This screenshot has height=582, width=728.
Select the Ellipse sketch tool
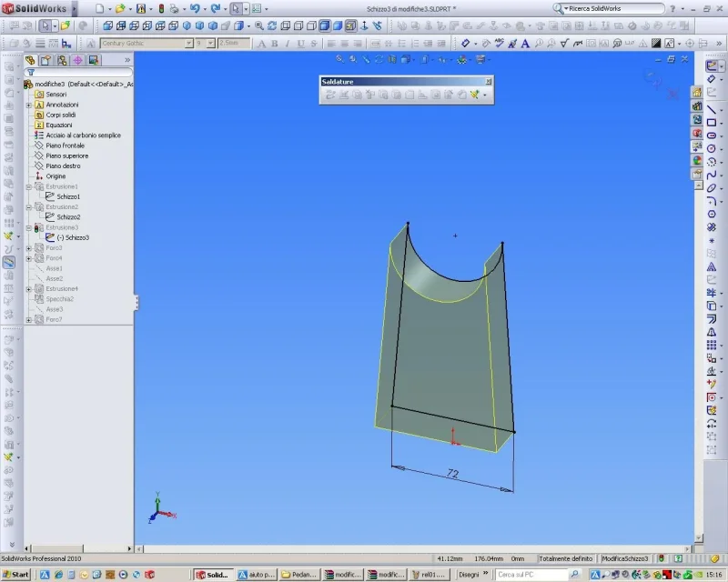tap(712, 188)
